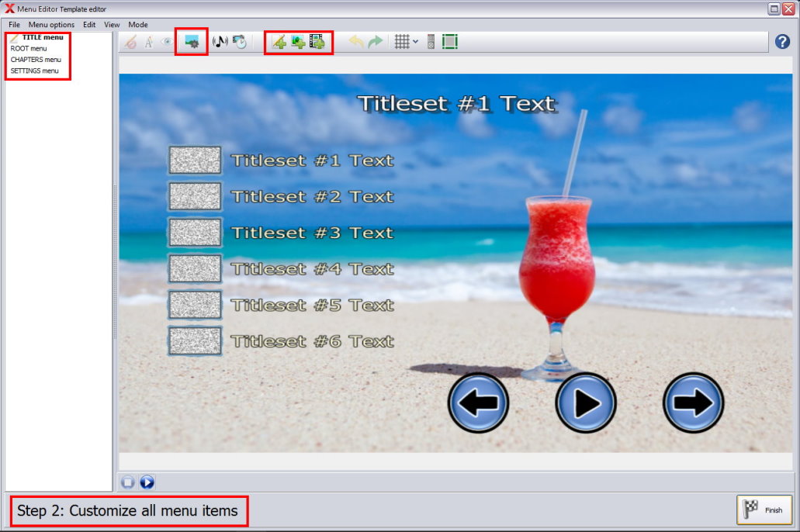Click the text font 'A' tool icon
Image resolution: width=800 pixels, height=532 pixels.
[x=149, y=42]
